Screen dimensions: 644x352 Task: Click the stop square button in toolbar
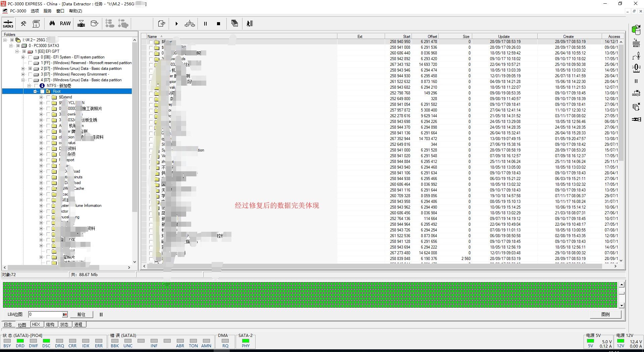click(x=218, y=24)
